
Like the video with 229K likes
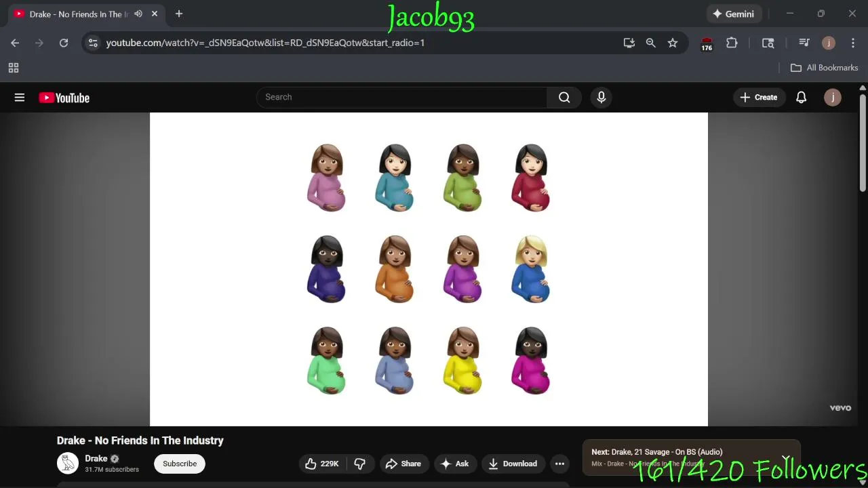point(322,464)
